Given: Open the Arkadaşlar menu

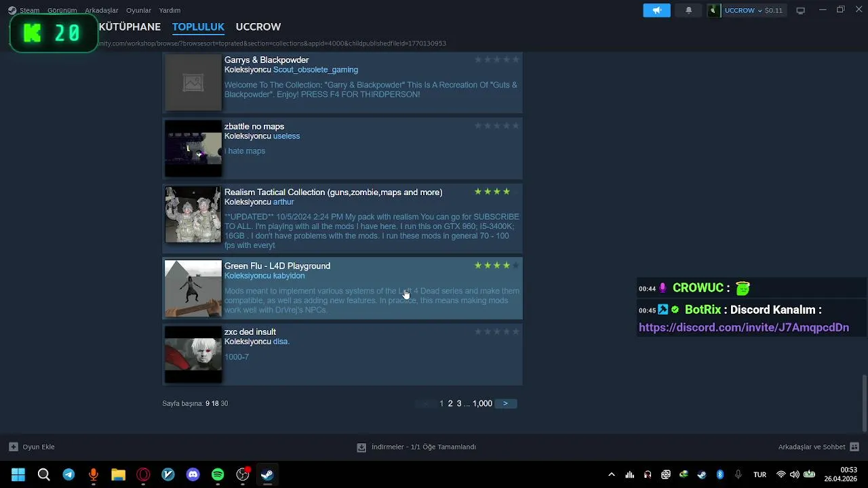Looking at the screenshot, I should pos(102,10).
